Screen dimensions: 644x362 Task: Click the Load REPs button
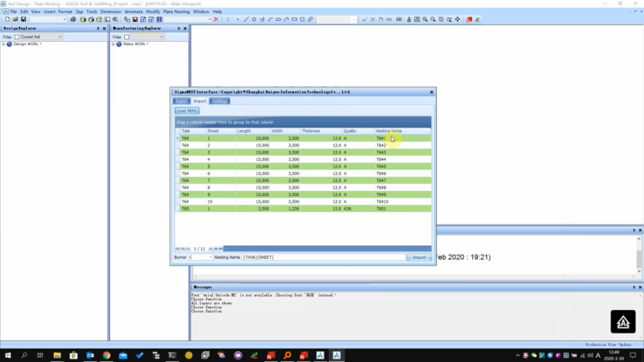tap(187, 111)
